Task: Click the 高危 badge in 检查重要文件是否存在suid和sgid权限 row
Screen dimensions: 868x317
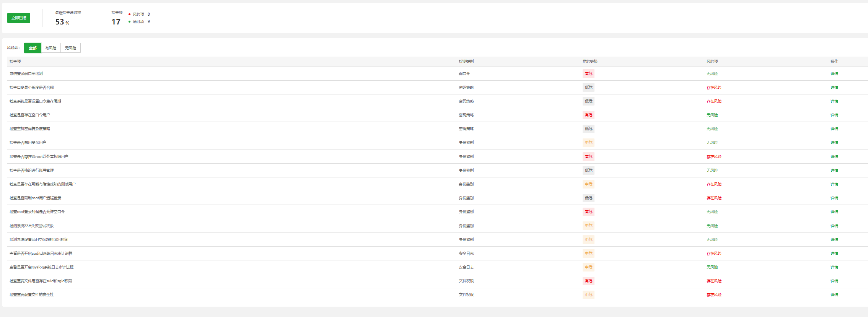Action: [588, 281]
